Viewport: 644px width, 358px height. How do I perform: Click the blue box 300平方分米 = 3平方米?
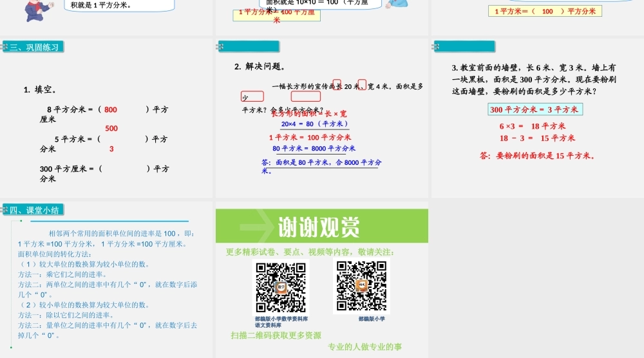pos(535,109)
